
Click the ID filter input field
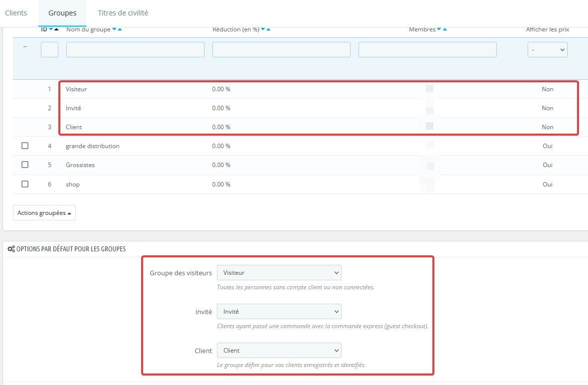coord(49,49)
